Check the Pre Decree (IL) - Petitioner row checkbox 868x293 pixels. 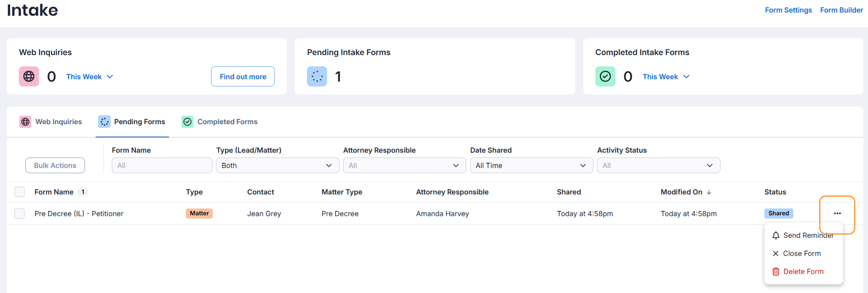click(19, 214)
